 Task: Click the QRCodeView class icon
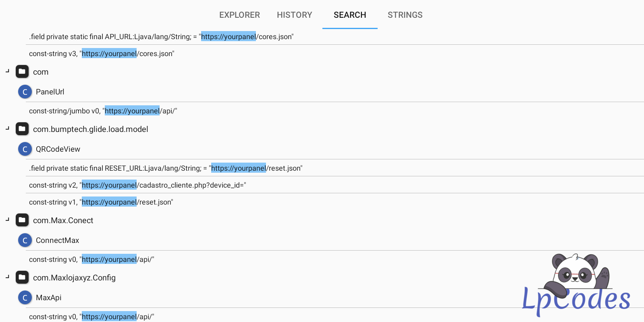coord(25,149)
